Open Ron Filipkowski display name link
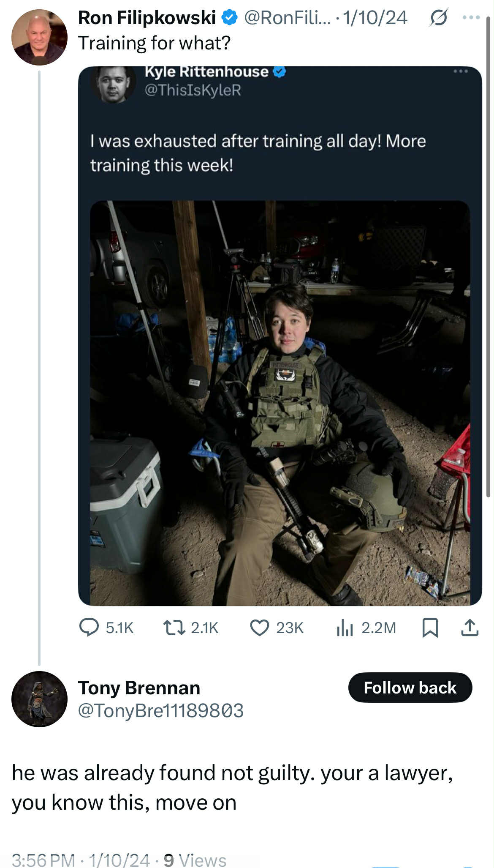494x868 pixels. (147, 18)
